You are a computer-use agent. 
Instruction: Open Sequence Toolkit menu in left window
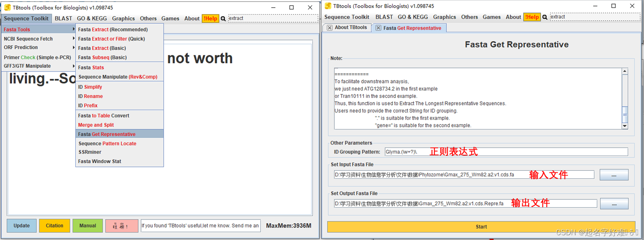pyautogui.click(x=26, y=18)
